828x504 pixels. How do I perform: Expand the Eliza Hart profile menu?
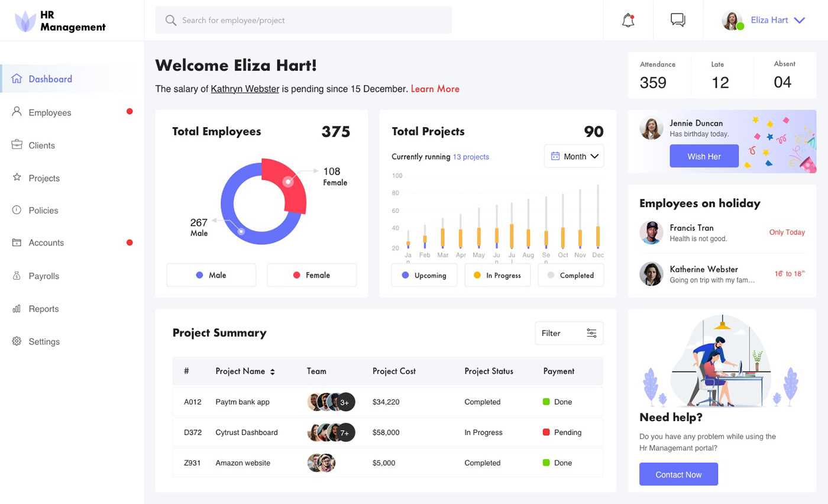799,20
